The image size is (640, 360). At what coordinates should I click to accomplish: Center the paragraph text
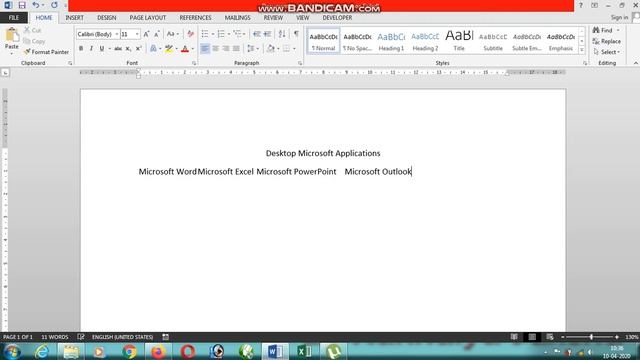(216, 49)
